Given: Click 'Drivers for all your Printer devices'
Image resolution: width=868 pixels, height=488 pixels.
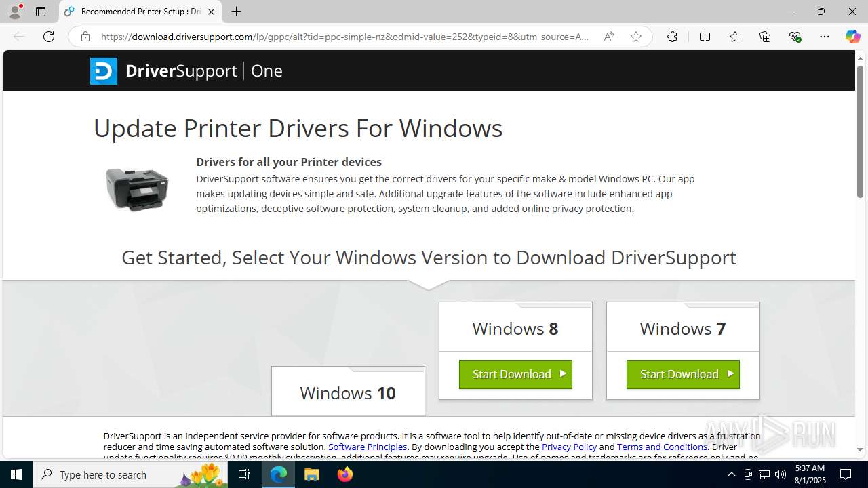Looking at the screenshot, I should [x=289, y=162].
